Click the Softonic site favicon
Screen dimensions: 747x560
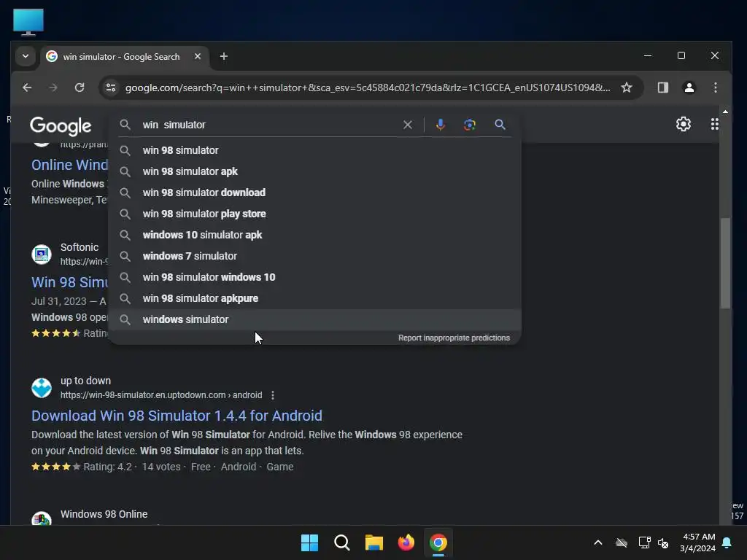(42, 254)
